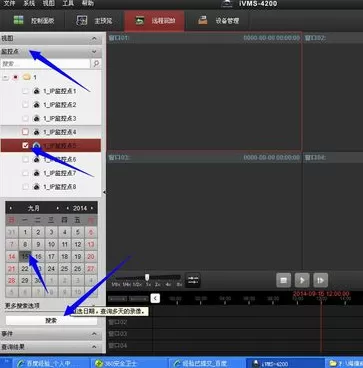
Task: Click the playback speed slider handle
Action: 147,277
